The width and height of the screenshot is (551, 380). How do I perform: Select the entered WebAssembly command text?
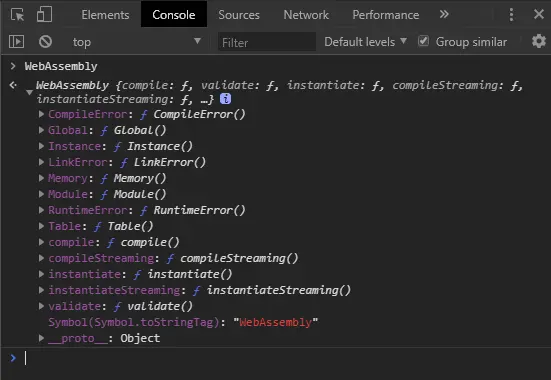tap(61, 66)
